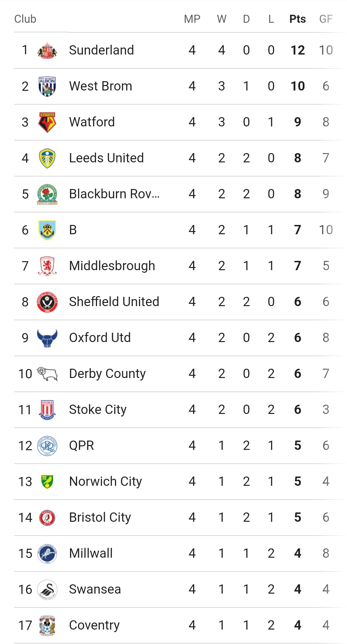Tap the Watford club badge
347x644 pixels.
point(47,122)
